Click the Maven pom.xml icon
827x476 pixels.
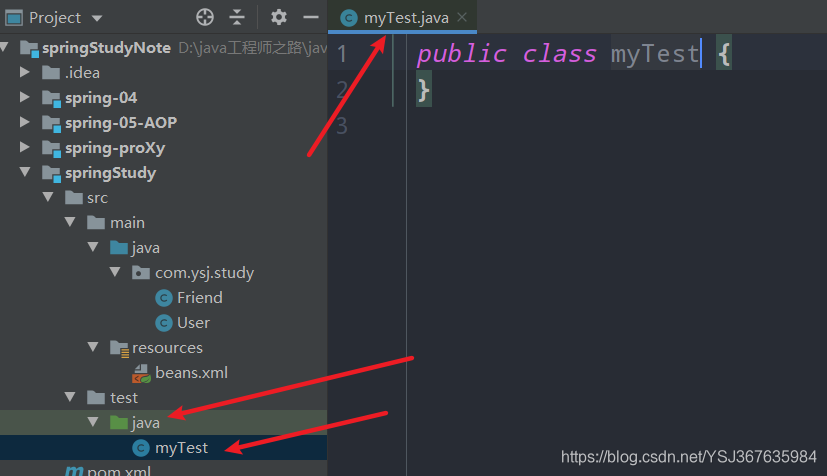[74, 470]
